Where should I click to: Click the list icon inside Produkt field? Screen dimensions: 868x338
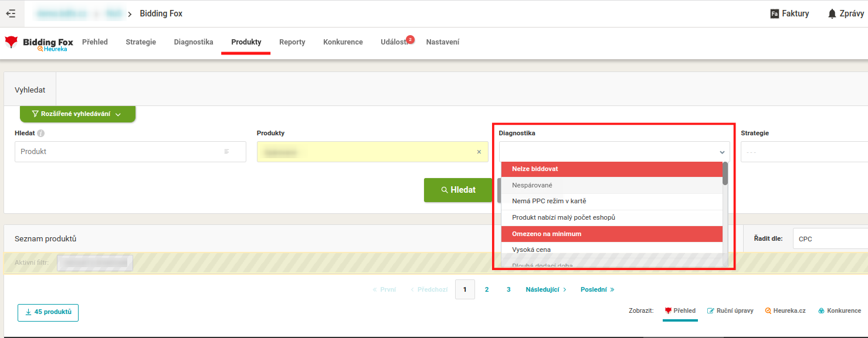coord(226,152)
